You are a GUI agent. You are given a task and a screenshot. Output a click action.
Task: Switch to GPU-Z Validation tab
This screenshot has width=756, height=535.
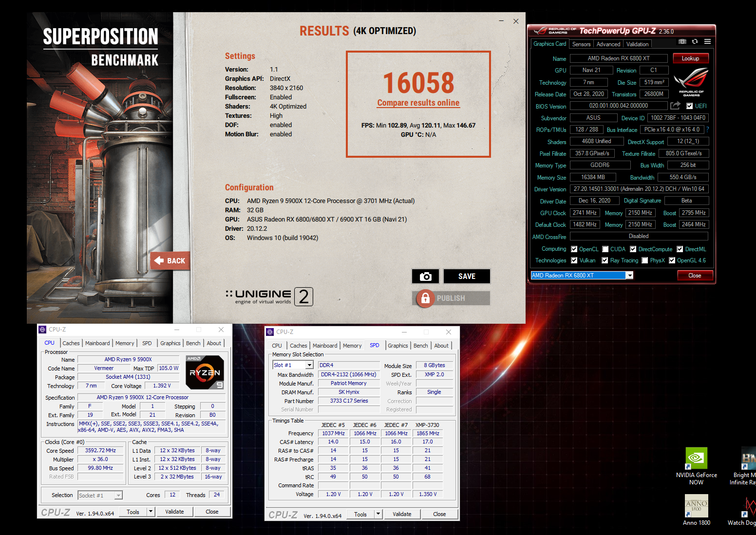[637, 44]
